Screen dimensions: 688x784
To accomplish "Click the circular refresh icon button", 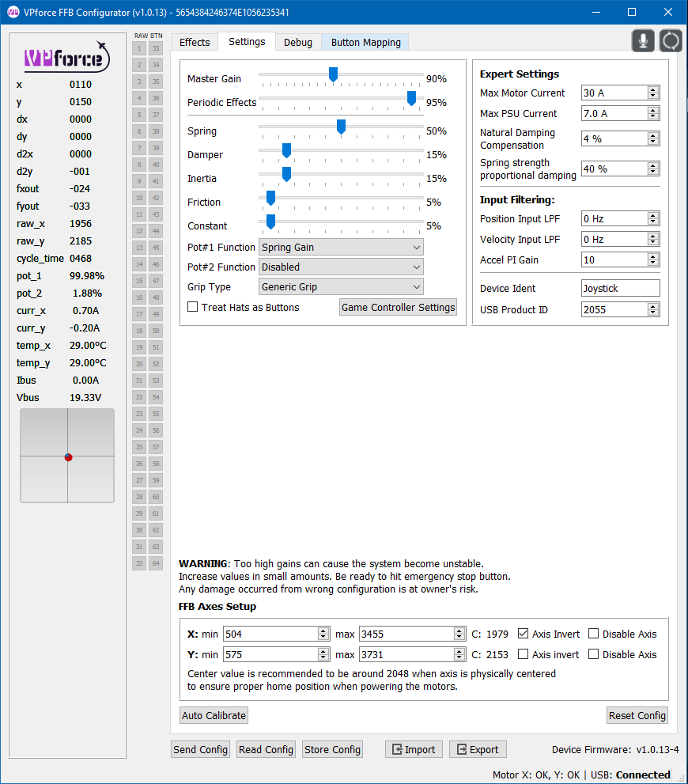I will point(671,41).
